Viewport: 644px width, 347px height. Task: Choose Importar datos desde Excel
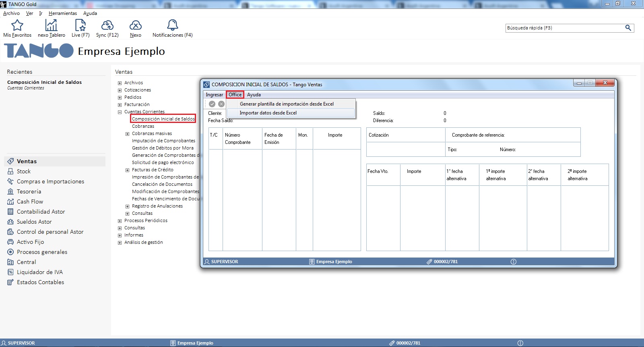[268, 113]
